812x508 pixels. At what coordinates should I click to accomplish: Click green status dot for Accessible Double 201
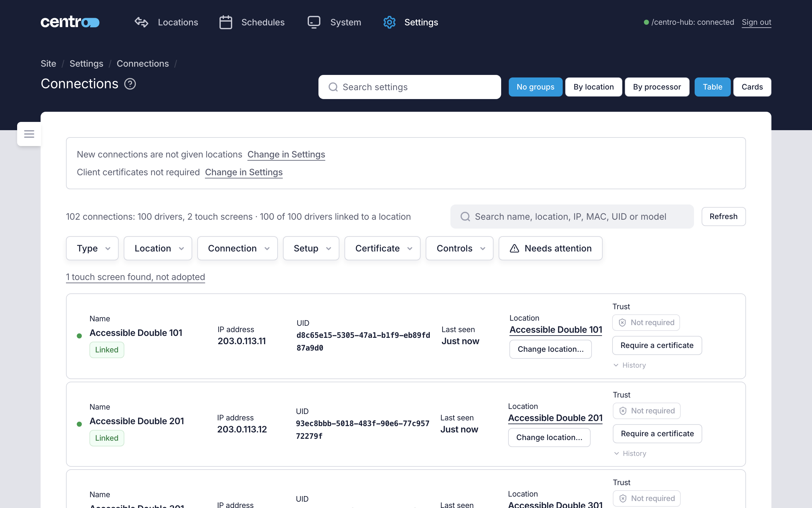(x=79, y=424)
